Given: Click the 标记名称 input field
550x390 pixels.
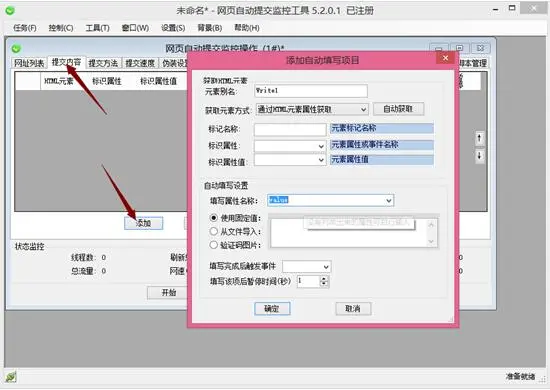Looking at the screenshot, I should click(x=290, y=129).
